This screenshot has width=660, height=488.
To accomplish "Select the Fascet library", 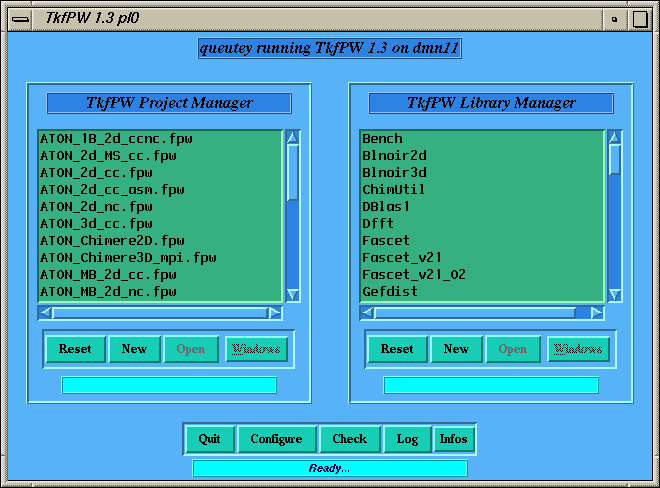I will (482, 240).
